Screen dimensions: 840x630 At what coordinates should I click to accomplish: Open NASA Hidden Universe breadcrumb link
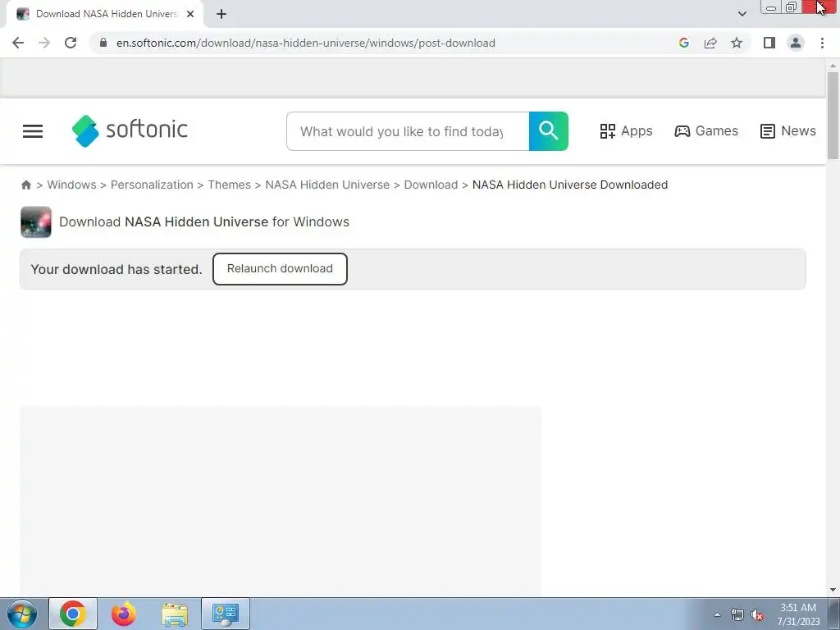327,185
